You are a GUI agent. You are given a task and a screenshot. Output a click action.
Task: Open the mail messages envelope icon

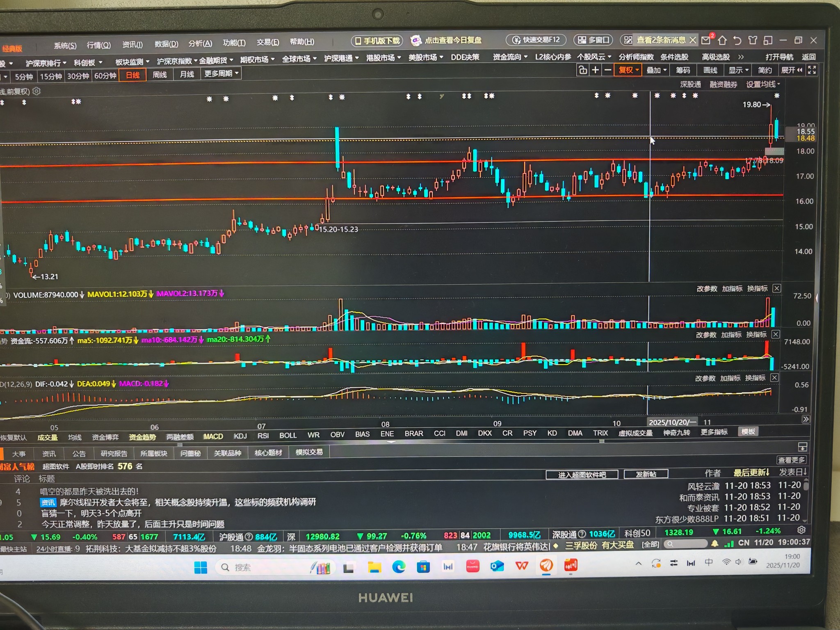[x=706, y=40]
